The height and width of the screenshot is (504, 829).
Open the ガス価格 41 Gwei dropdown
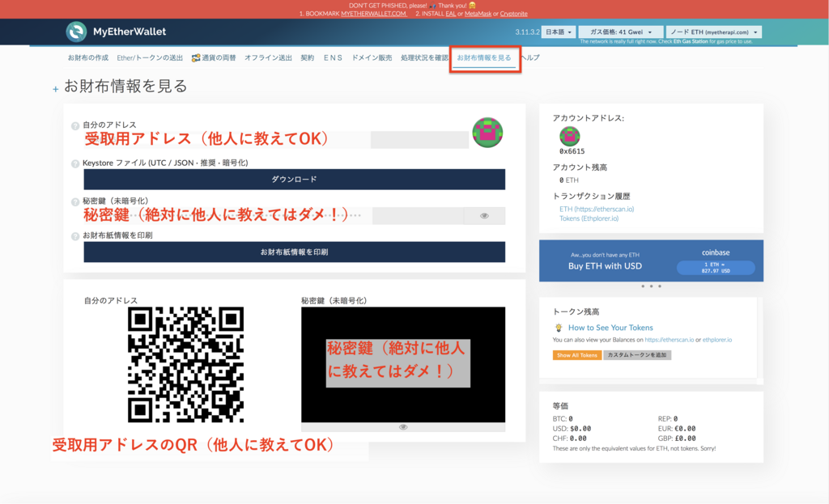(621, 32)
